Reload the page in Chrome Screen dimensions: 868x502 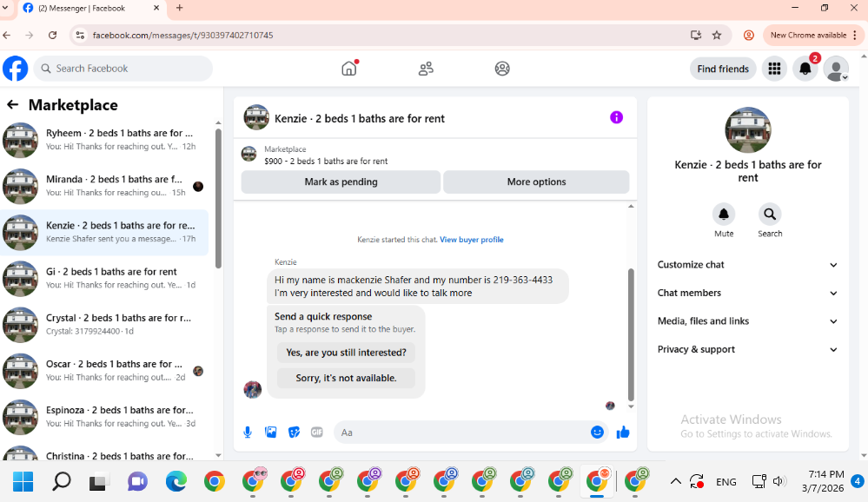pos(53,35)
